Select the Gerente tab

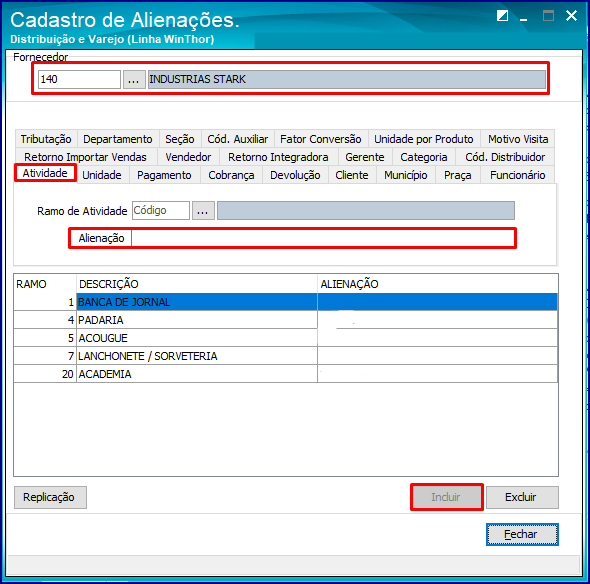coord(365,157)
